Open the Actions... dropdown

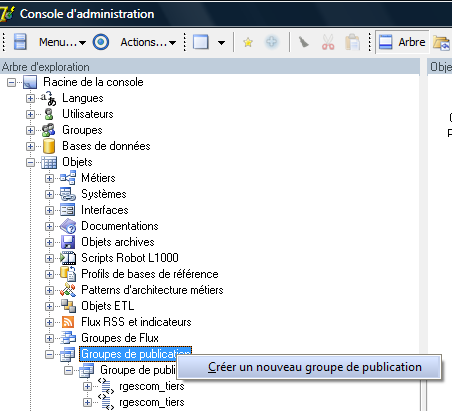click(x=148, y=42)
